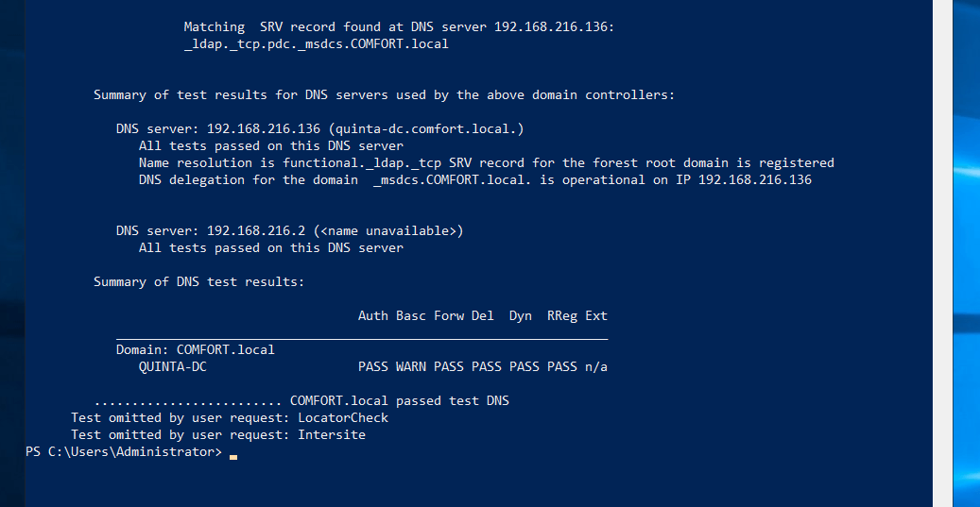Click the WARN result under Basc column
This screenshot has height=507, width=980.
[x=410, y=366]
